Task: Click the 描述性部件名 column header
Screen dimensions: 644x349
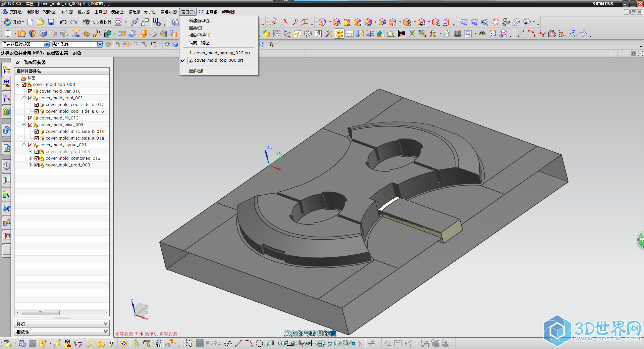Action: click(x=62, y=71)
